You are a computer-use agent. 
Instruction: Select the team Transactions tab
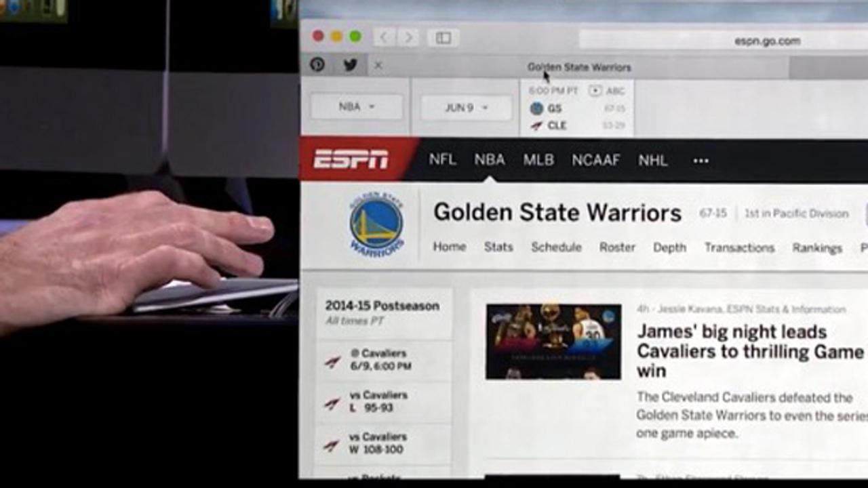coord(739,247)
